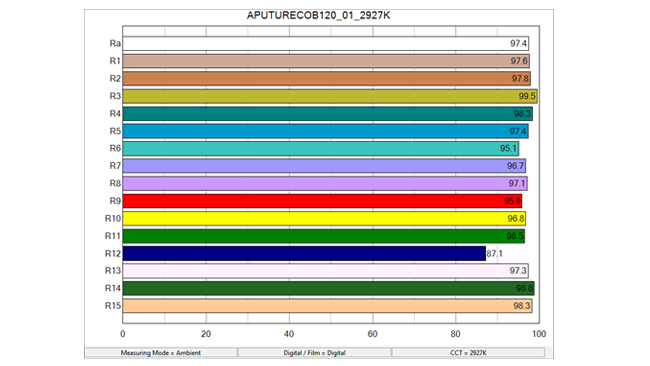Select the R10 bright yellow bar

pos(324,218)
